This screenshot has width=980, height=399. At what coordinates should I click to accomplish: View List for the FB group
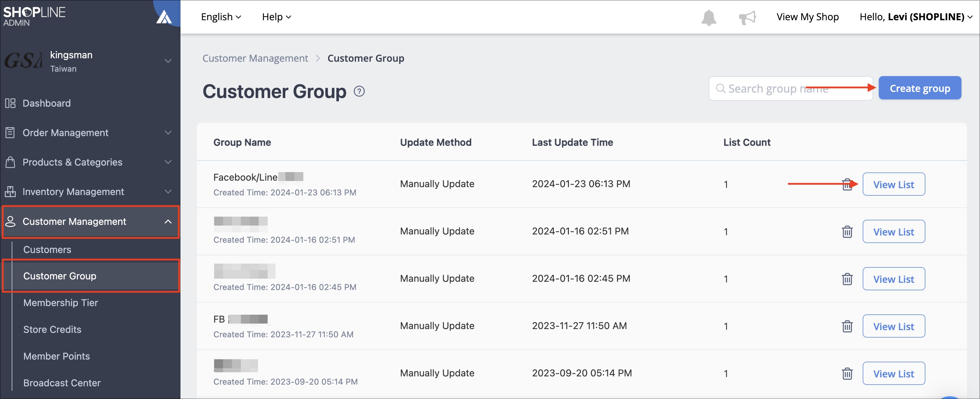(x=894, y=326)
